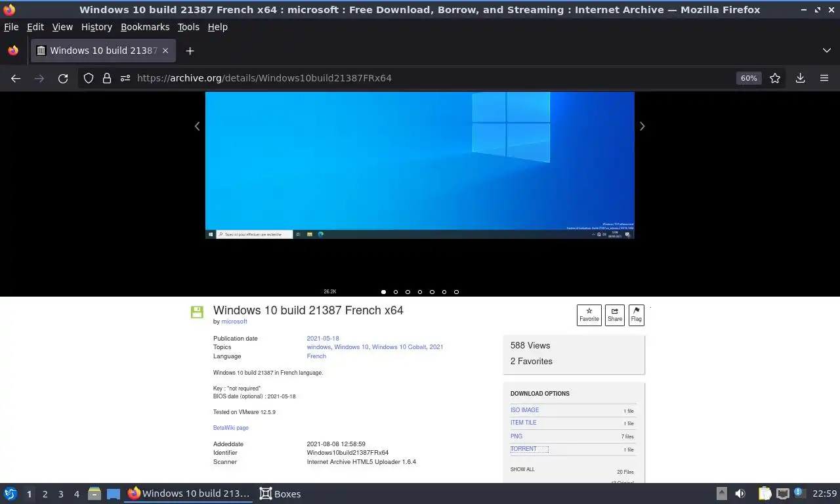Screen dimensions: 840x504
Task: Open the volume speaker tray icon
Action: tap(740, 493)
